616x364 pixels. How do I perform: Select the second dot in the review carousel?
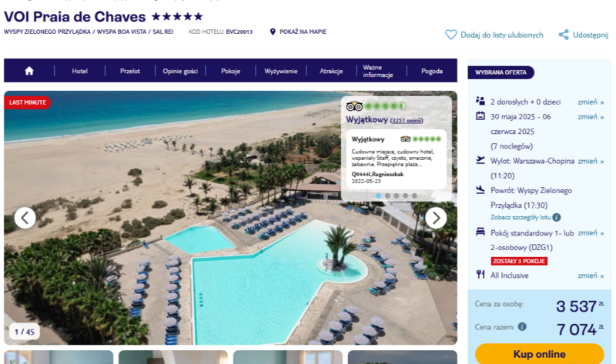[x=387, y=195]
